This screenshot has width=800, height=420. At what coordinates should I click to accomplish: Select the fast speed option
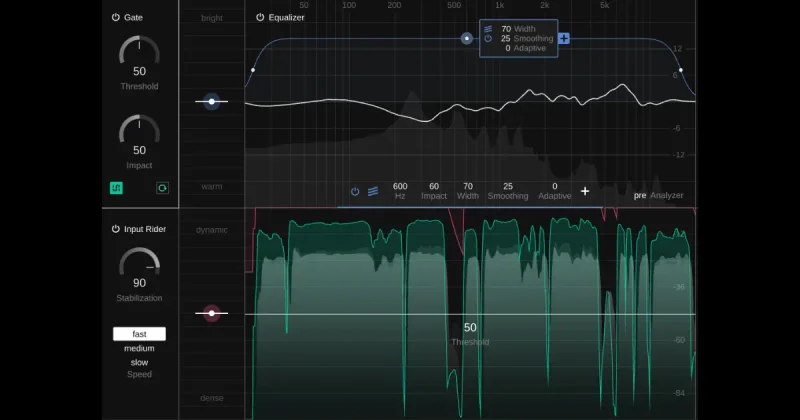click(139, 334)
